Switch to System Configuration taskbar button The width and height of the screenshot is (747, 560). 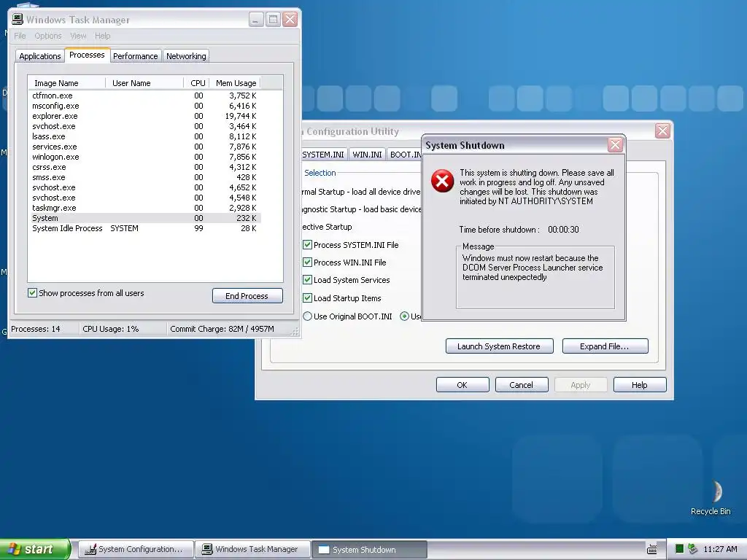pyautogui.click(x=135, y=549)
